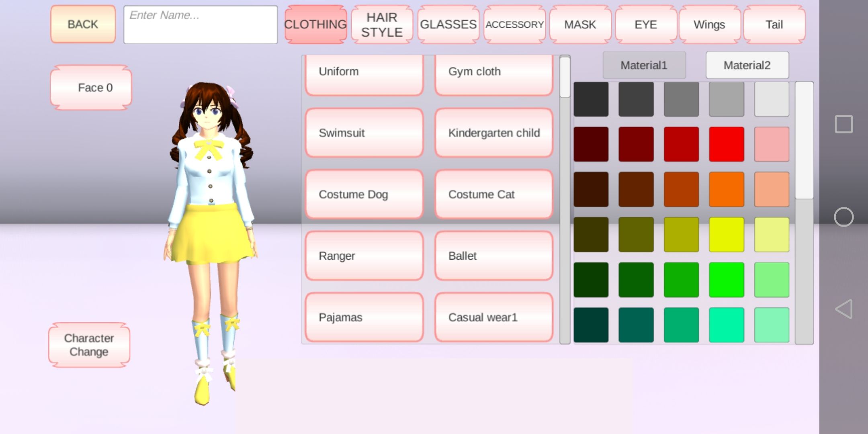Image resolution: width=868 pixels, height=434 pixels.
Task: Click the Enter Name text field
Action: pyautogui.click(x=201, y=25)
